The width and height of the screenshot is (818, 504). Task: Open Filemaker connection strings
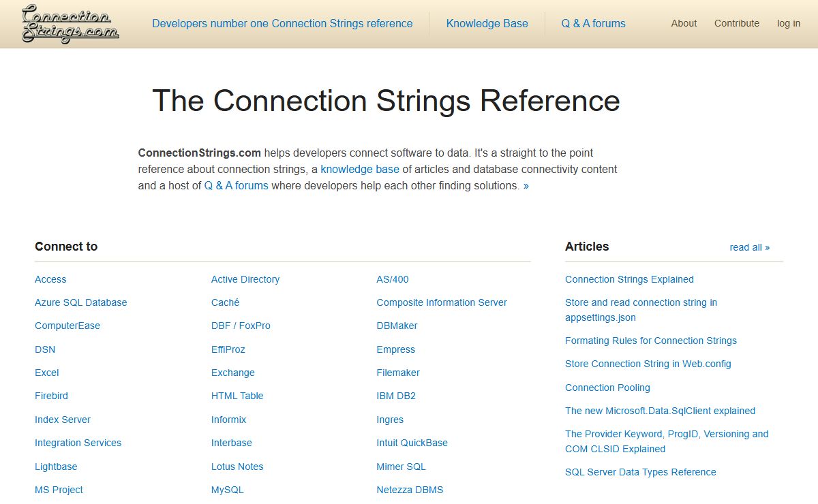tap(398, 373)
